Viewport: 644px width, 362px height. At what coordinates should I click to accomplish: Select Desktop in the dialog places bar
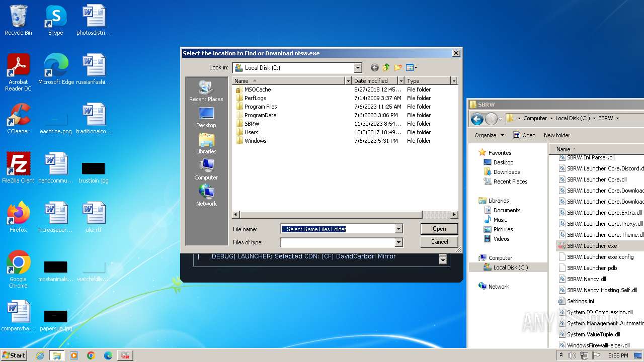(206, 117)
